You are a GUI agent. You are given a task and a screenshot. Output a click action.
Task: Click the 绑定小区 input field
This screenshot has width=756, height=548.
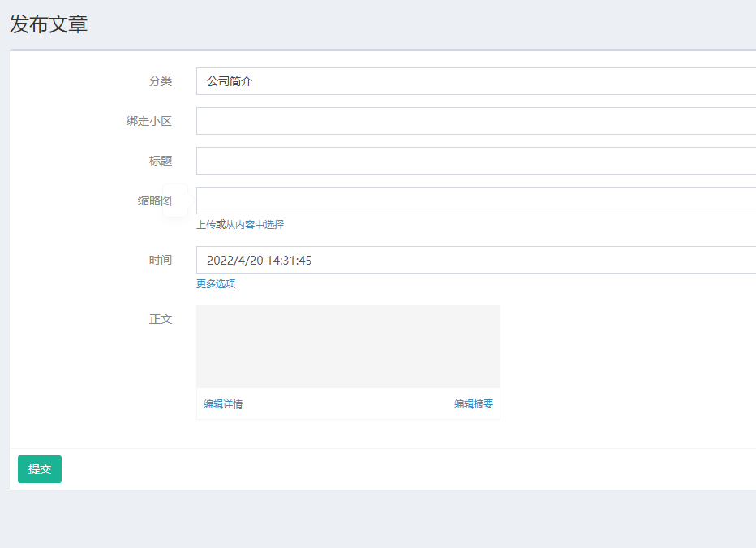pyautogui.click(x=476, y=121)
